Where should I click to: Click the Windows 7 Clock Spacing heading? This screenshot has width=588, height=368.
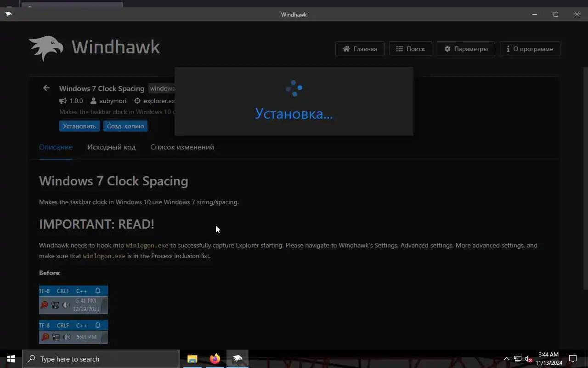tap(113, 181)
